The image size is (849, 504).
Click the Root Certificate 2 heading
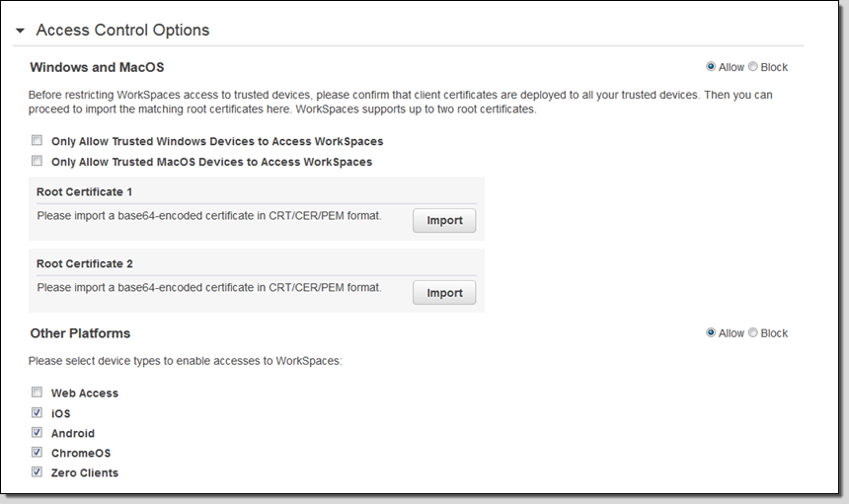click(x=84, y=263)
